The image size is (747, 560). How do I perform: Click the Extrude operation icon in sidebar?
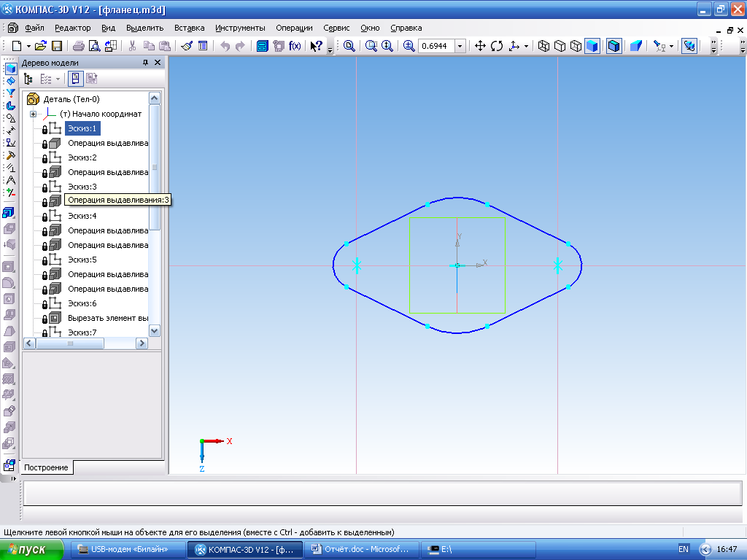9,212
